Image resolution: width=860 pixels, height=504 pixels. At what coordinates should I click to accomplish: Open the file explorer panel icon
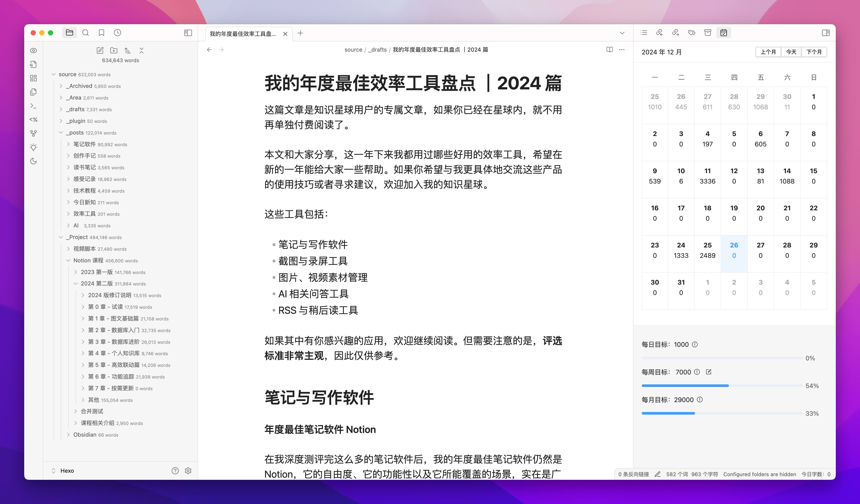(70, 33)
